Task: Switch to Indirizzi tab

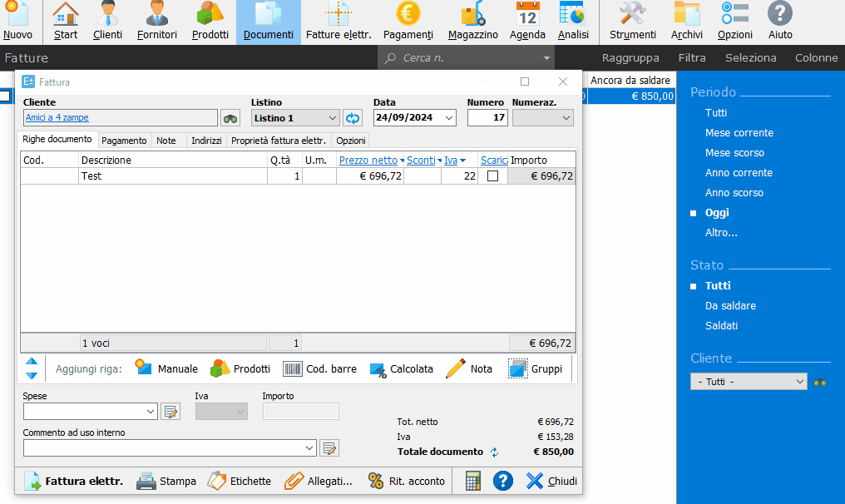Action: [x=206, y=141]
